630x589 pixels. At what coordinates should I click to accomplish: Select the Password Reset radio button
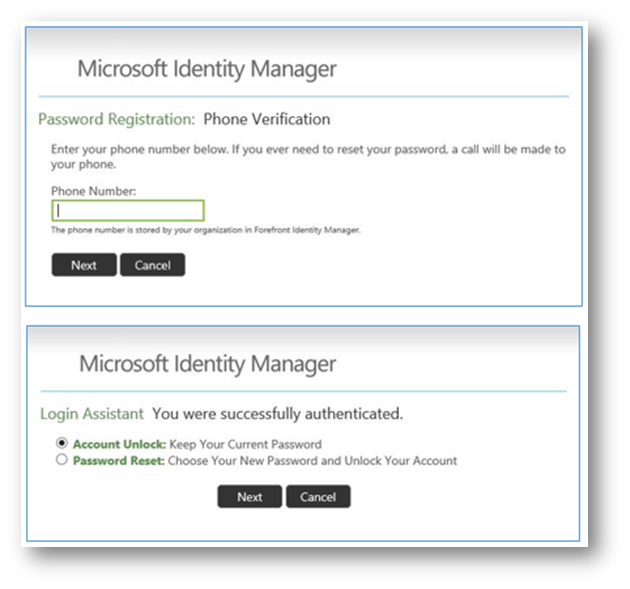pyautogui.click(x=61, y=459)
